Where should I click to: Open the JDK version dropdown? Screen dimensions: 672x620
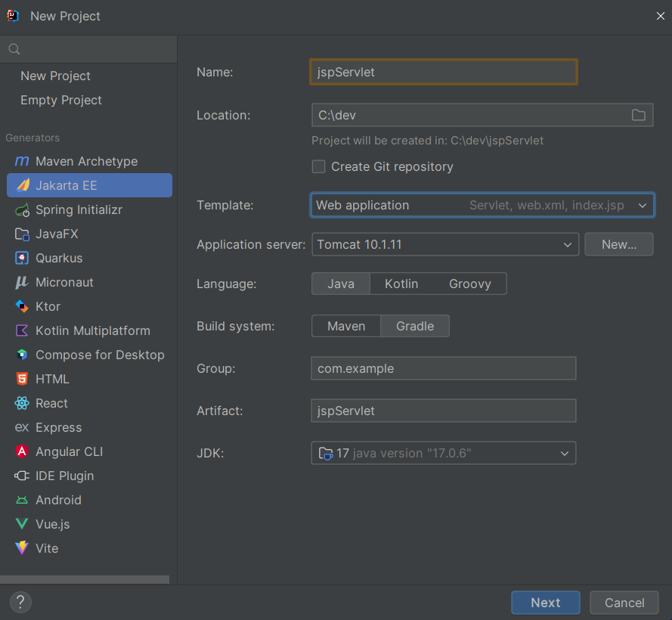click(444, 453)
